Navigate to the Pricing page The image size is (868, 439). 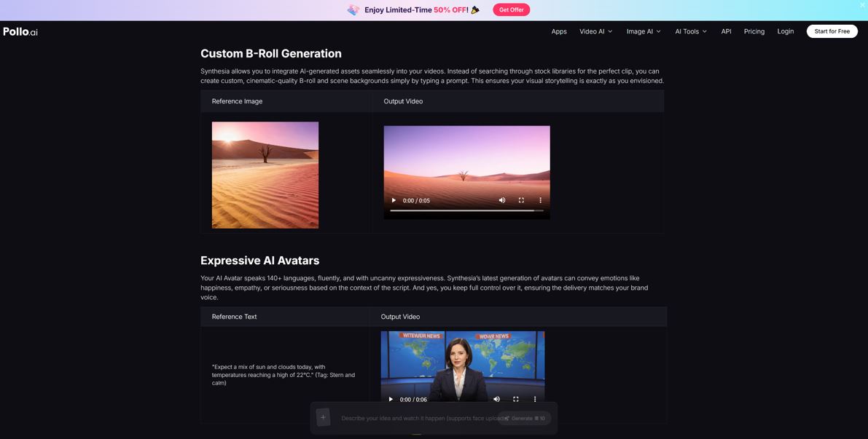(754, 31)
